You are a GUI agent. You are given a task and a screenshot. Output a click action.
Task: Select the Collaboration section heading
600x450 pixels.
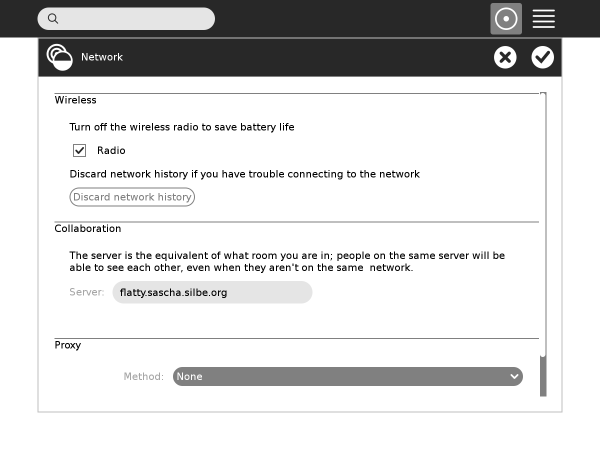pos(88,229)
